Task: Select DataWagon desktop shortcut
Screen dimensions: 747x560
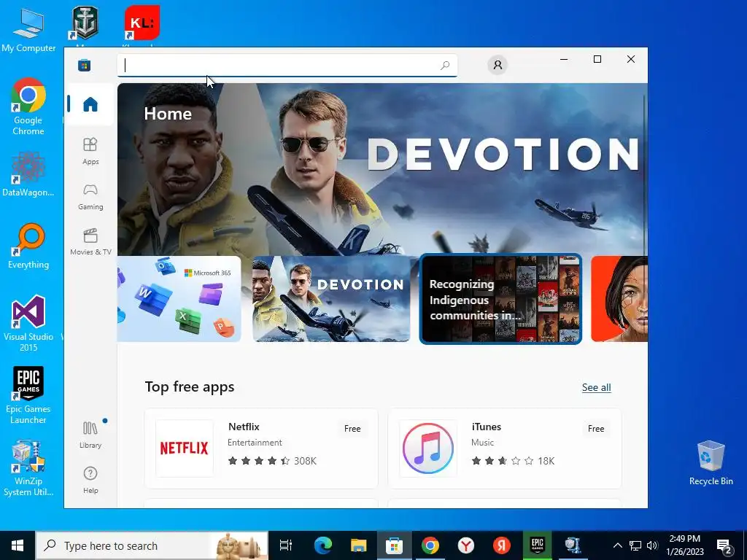Action: (x=28, y=174)
